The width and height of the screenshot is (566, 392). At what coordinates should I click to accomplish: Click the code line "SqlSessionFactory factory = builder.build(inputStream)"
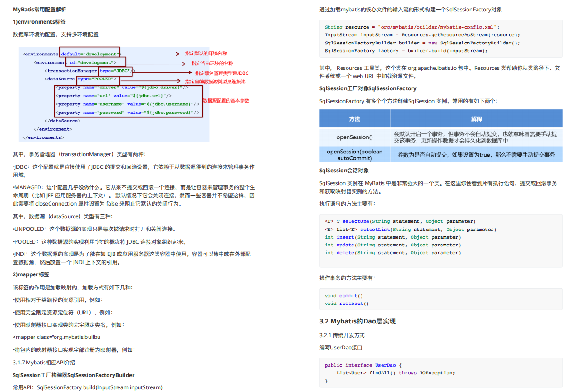pyautogui.click(x=406, y=51)
